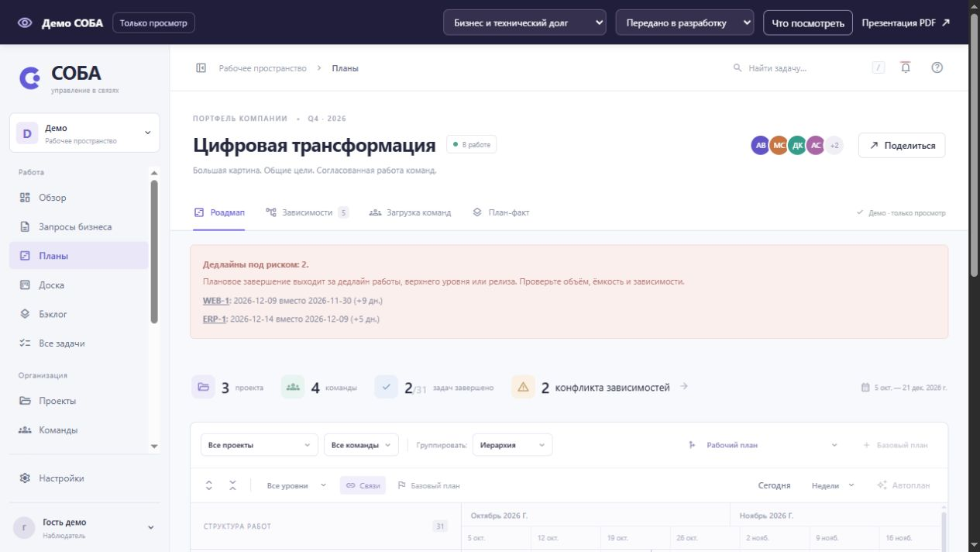This screenshot has width=980, height=552.
Task: Click Что посмотреть button
Action: click(x=808, y=22)
